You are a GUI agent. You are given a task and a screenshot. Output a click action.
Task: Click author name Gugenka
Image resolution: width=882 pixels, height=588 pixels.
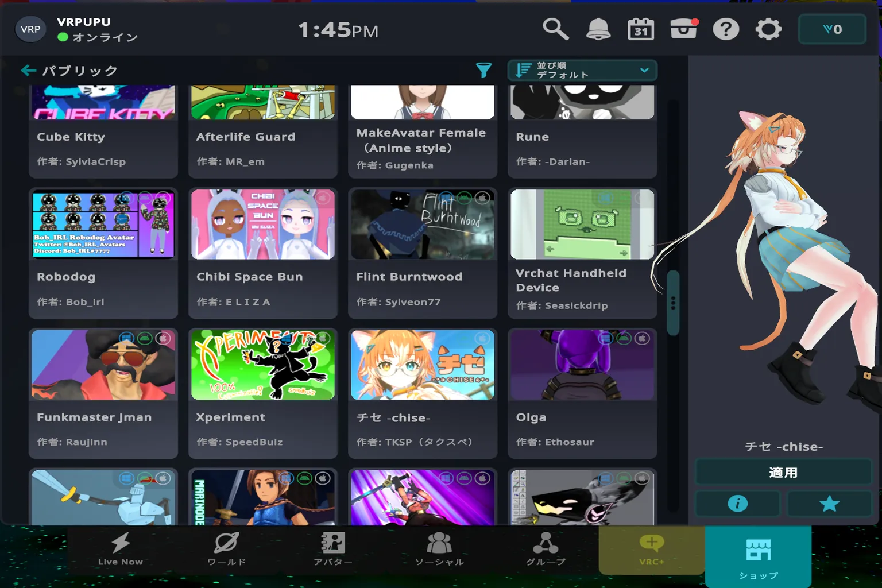coord(409,165)
